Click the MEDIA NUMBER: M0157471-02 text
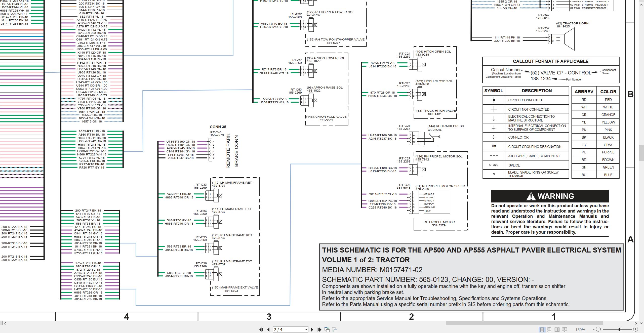The height and width of the screenshot is (333, 644). (372, 270)
